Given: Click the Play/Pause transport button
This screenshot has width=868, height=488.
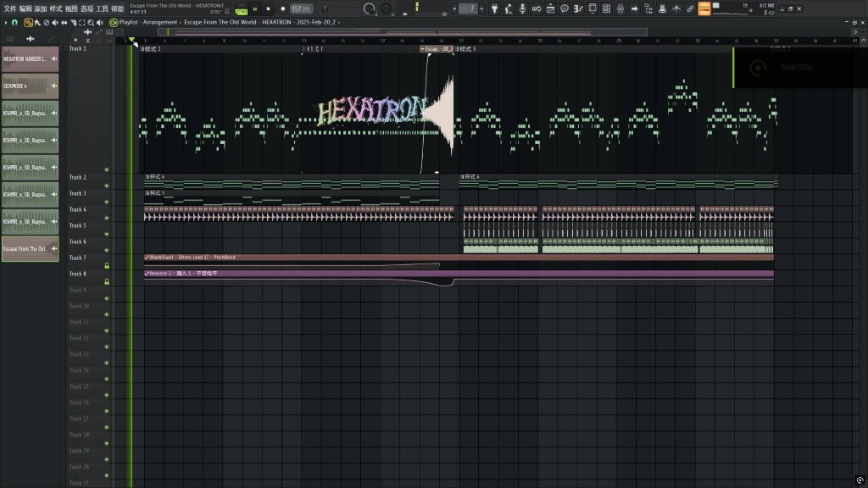Looking at the screenshot, I should pyautogui.click(x=255, y=8).
